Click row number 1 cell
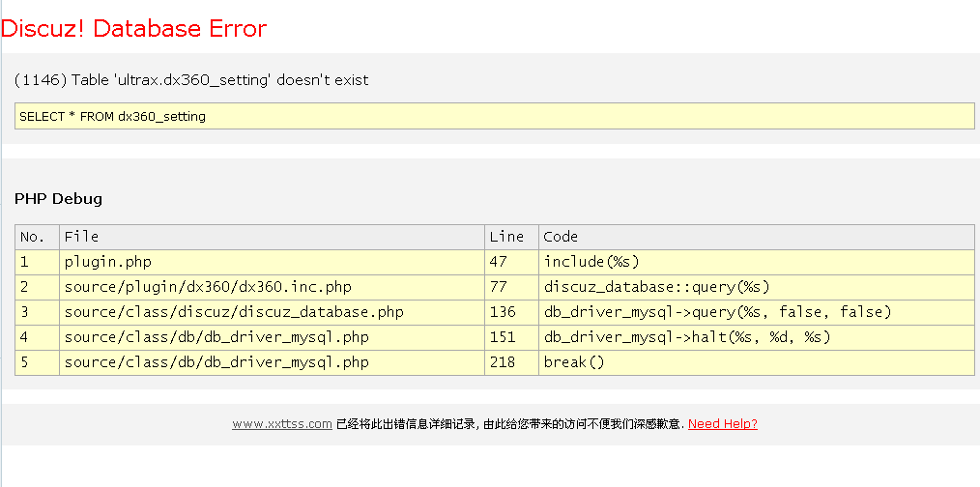The width and height of the screenshot is (980, 487). [x=38, y=262]
